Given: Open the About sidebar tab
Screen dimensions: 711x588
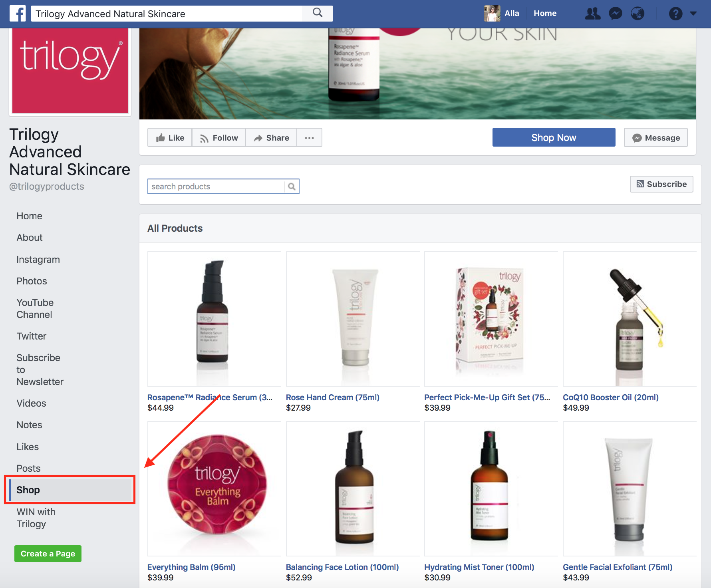Looking at the screenshot, I should [x=30, y=238].
